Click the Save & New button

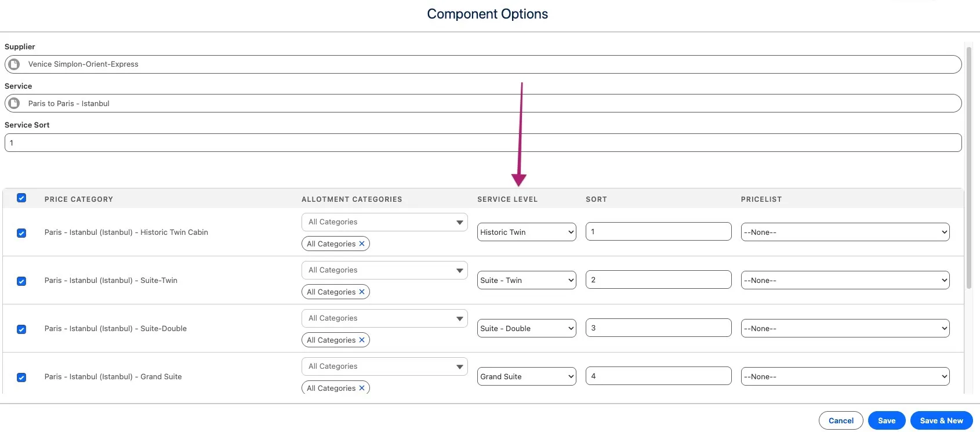(941, 421)
